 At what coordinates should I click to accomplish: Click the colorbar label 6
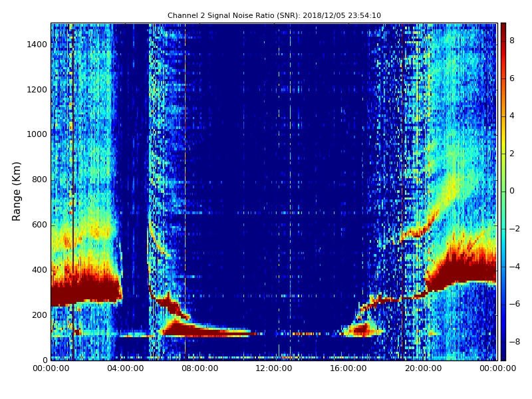coord(512,78)
